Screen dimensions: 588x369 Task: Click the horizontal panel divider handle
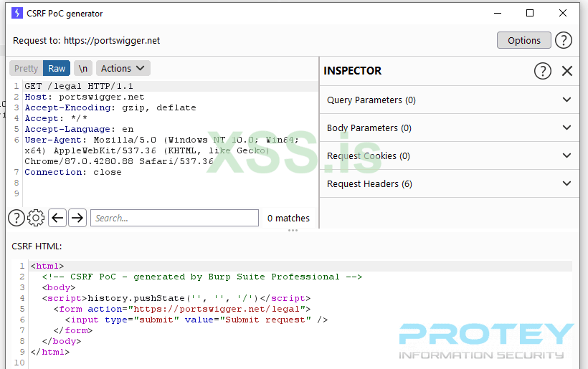(x=293, y=231)
